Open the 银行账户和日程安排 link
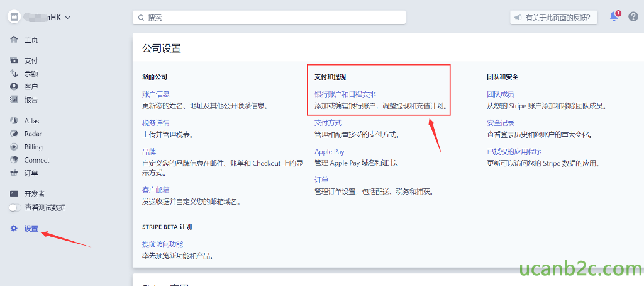644x286 pixels. click(x=345, y=94)
